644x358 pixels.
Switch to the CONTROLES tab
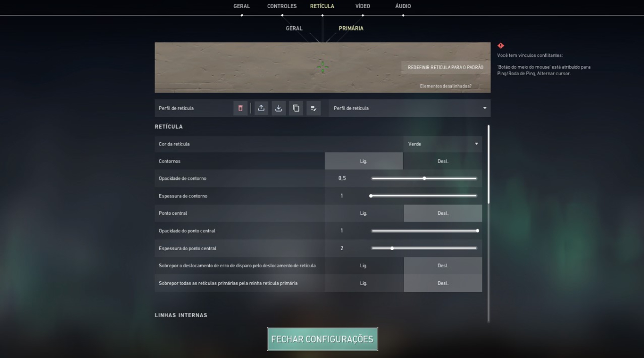click(x=282, y=6)
